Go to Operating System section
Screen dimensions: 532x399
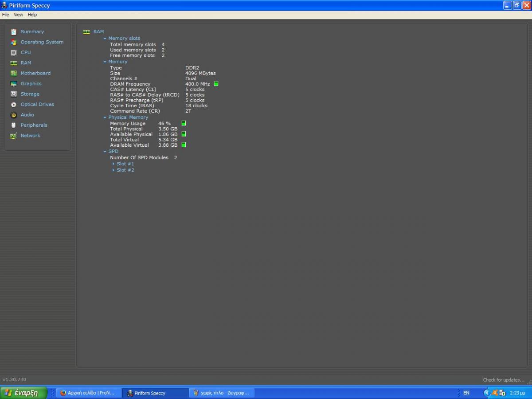click(42, 42)
